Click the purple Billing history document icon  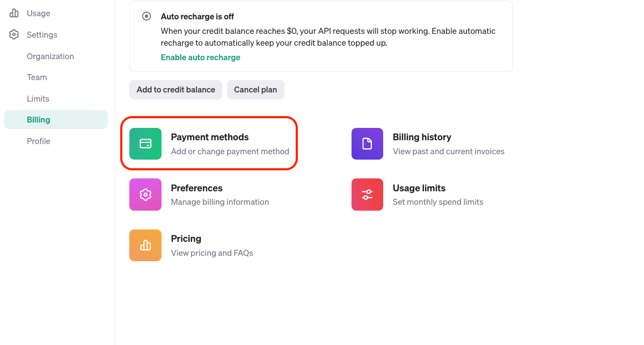367,143
